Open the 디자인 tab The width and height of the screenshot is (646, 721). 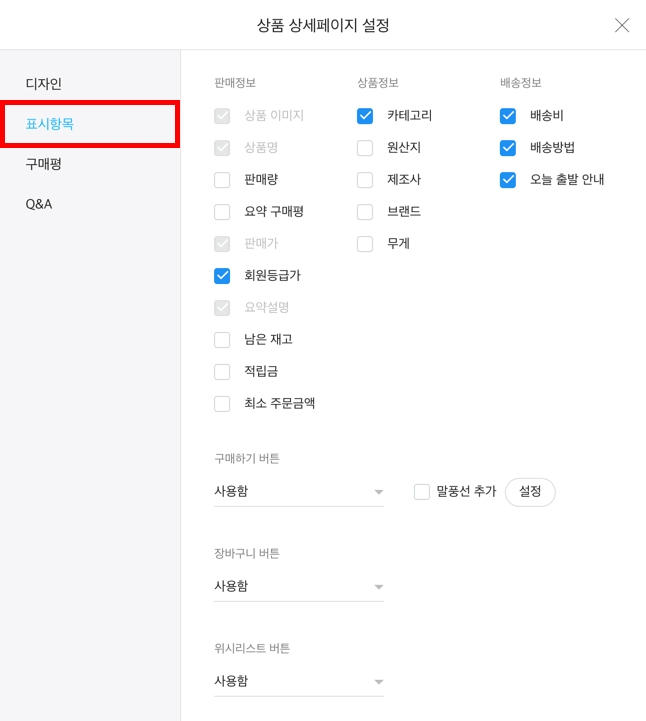[x=44, y=84]
